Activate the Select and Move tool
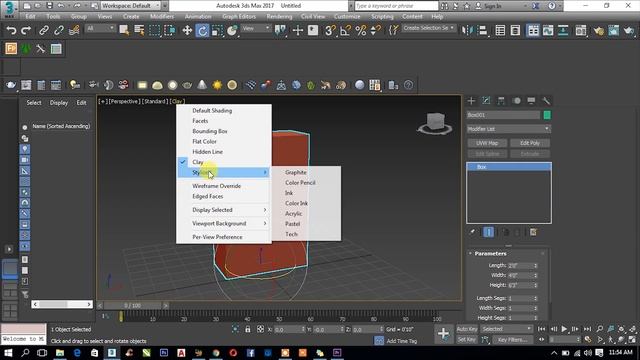 pos(187,30)
